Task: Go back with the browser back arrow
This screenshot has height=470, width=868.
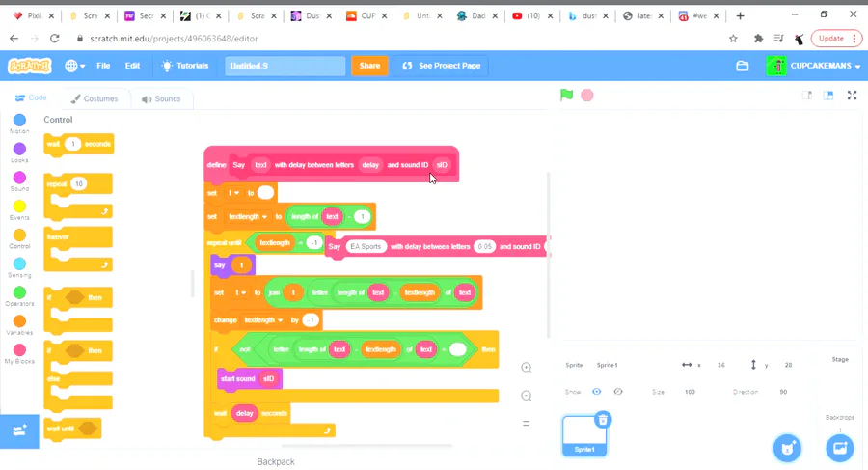Action: pyautogui.click(x=14, y=39)
